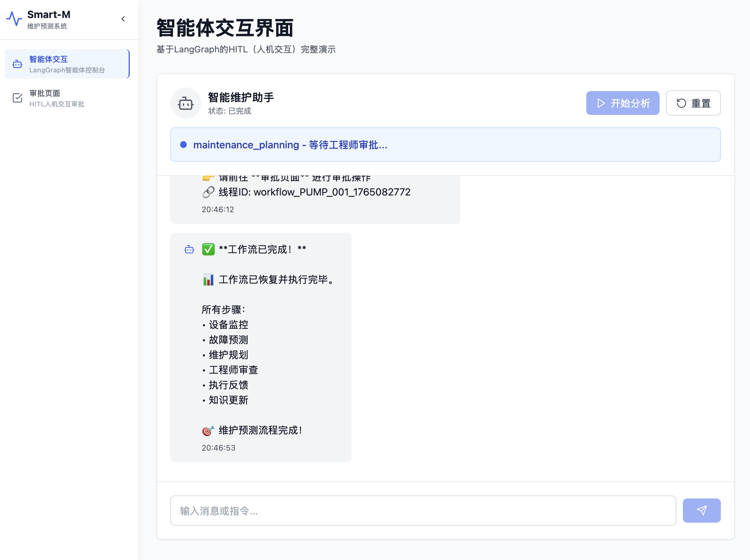
Task: Click the Smart-M pulse logo icon
Action: tap(14, 19)
